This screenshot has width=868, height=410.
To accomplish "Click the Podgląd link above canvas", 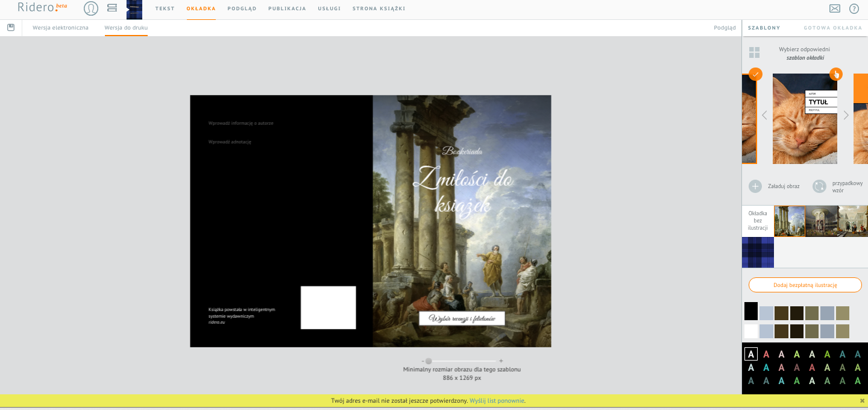I will tap(725, 28).
